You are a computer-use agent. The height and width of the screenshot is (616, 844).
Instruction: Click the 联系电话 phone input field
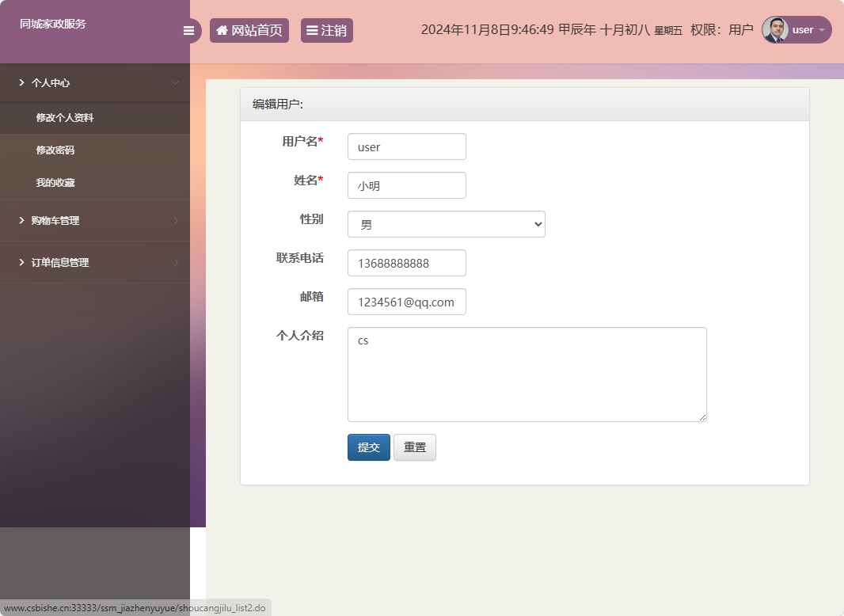click(406, 262)
